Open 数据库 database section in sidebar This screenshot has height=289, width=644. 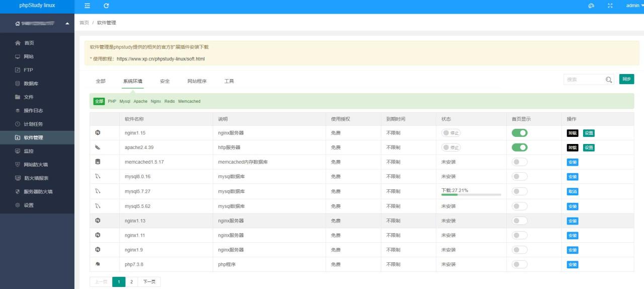[31, 84]
